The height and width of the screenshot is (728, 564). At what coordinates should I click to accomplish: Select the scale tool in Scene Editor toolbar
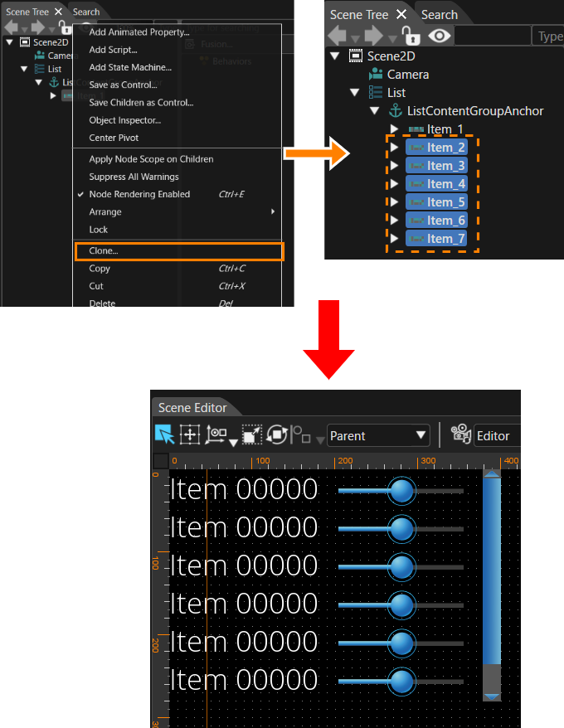(252, 435)
